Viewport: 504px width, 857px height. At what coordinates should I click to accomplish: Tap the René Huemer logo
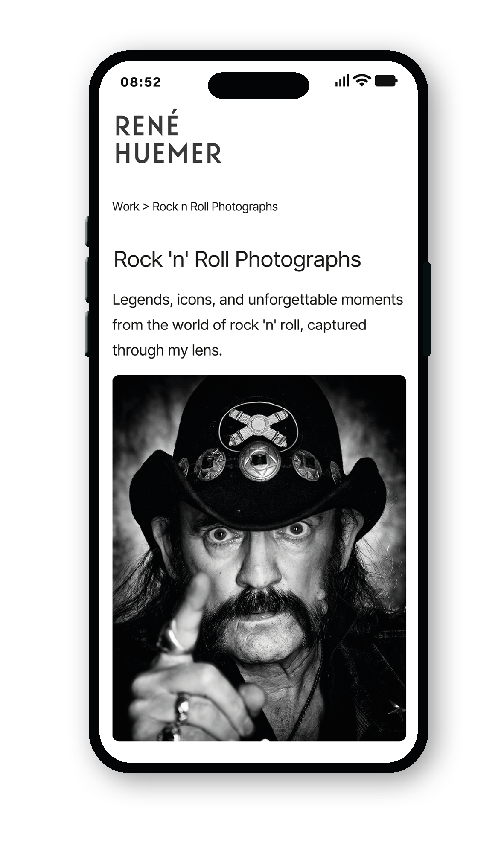pyautogui.click(x=168, y=137)
